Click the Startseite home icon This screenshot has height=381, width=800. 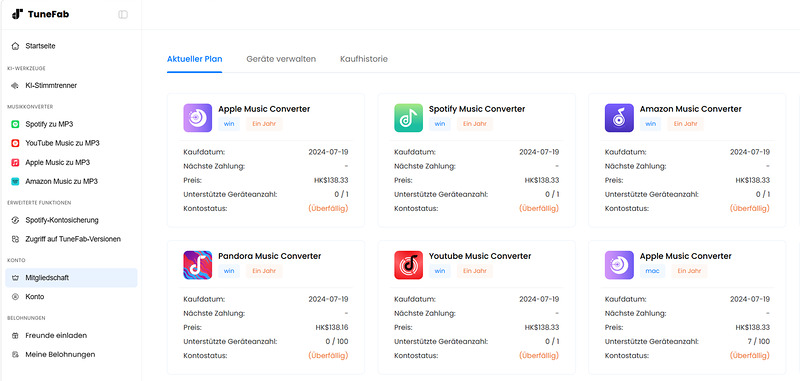point(15,46)
